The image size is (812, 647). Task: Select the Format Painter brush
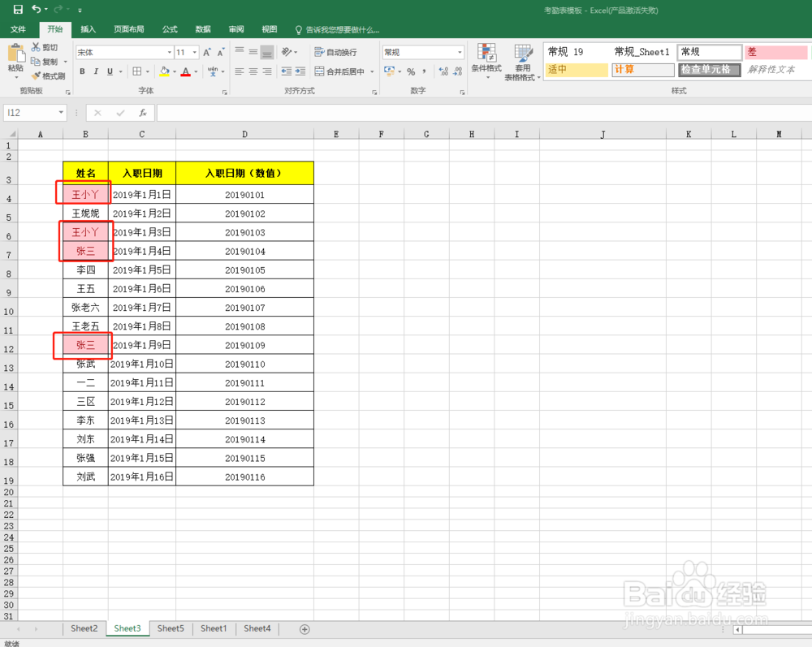click(x=36, y=76)
